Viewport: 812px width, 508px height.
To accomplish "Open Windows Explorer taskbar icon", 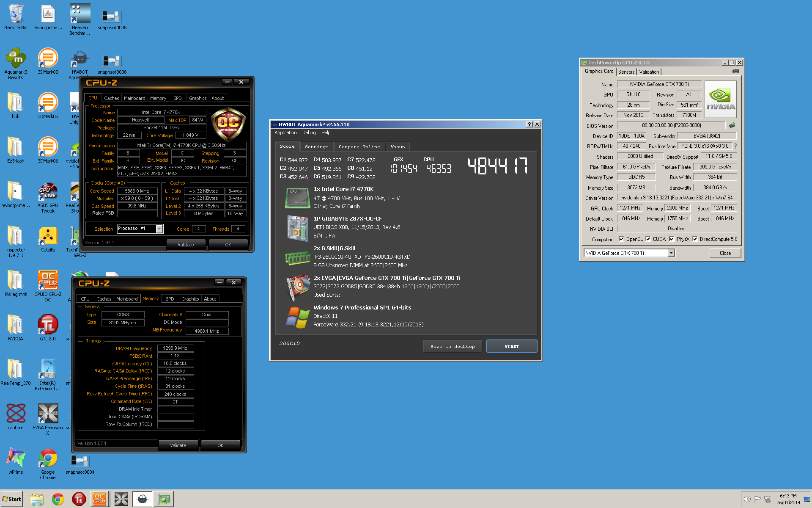I will [37, 500].
